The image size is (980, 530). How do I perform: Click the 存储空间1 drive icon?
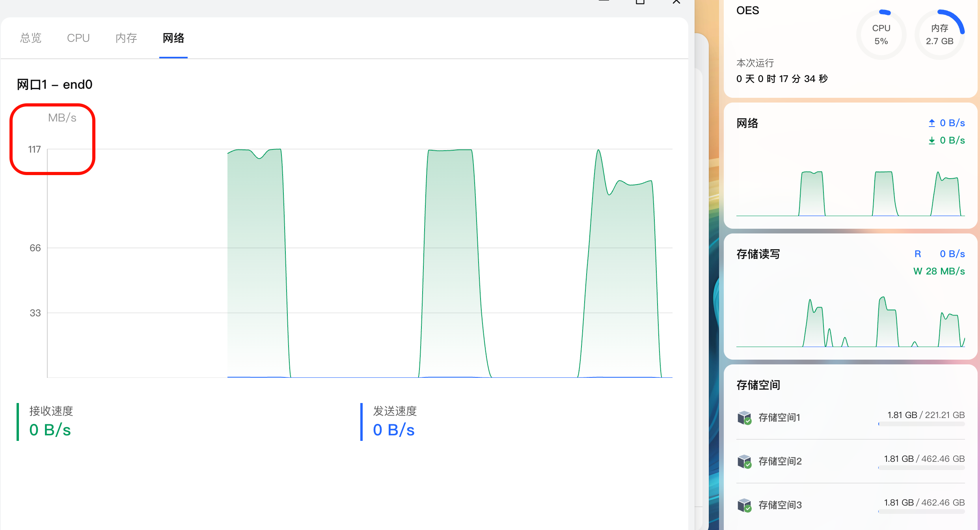[744, 418]
